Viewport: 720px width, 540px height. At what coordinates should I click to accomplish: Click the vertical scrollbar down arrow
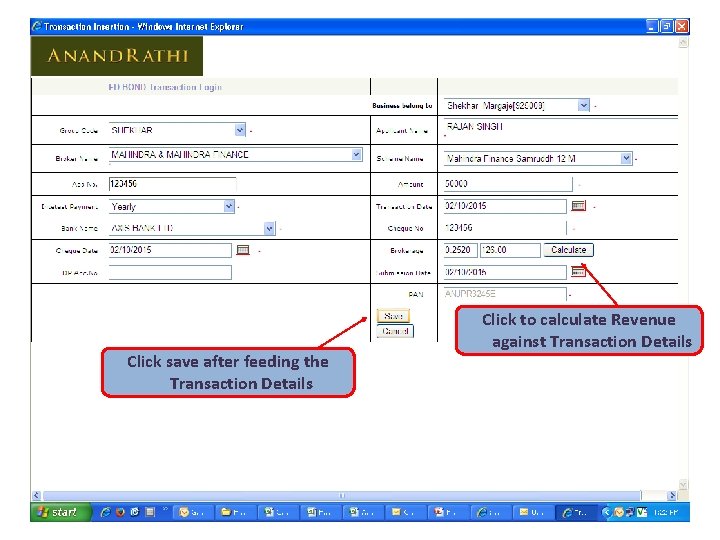coord(683,485)
